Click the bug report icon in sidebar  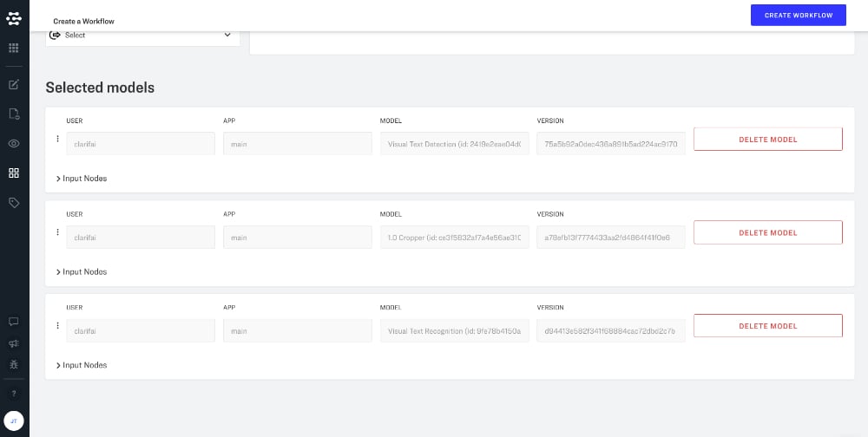click(x=14, y=365)
